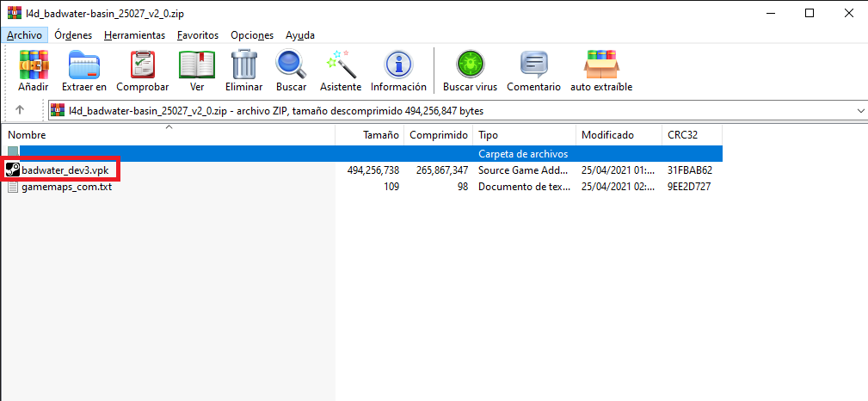Open the Herramientas menu

coord(134,35)
